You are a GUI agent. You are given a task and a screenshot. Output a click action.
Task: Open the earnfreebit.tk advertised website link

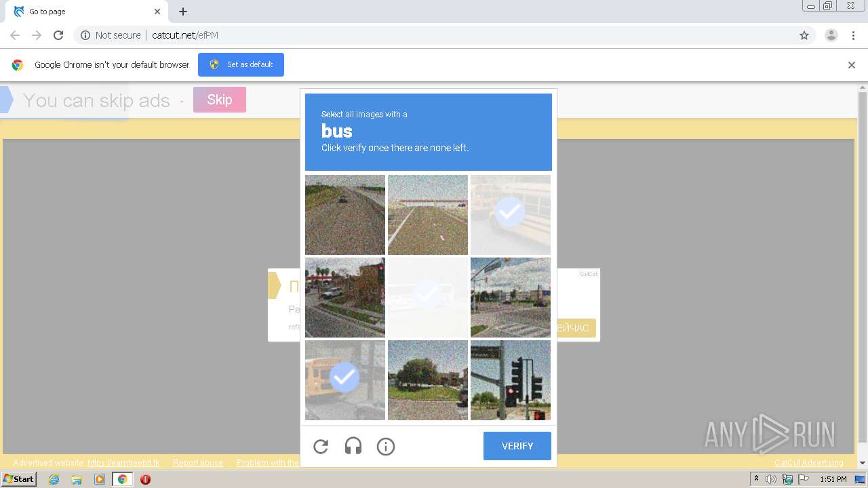[x=123, y=463]
